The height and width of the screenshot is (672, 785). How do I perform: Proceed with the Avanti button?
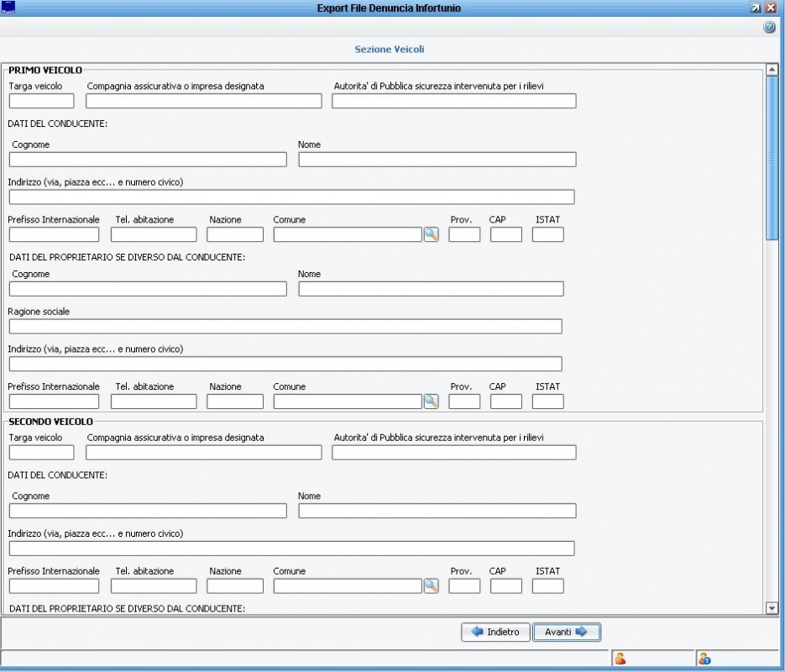(566, 633)
